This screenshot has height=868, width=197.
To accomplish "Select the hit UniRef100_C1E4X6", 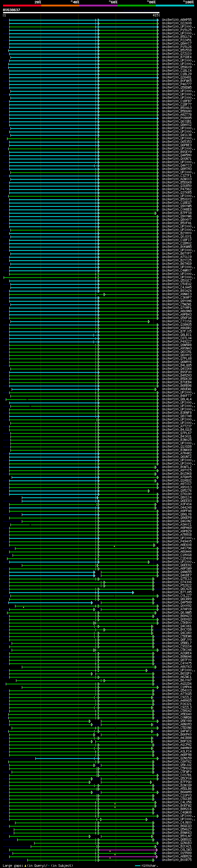I will pyautogui.click(x=177, y=558).
